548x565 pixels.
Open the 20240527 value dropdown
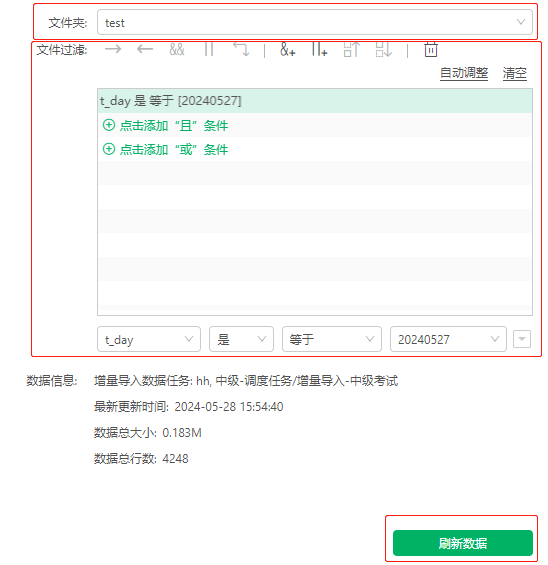coord(448,339)
